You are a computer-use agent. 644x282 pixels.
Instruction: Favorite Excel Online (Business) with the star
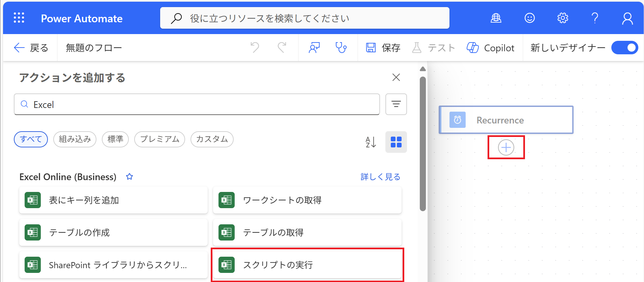129,176
